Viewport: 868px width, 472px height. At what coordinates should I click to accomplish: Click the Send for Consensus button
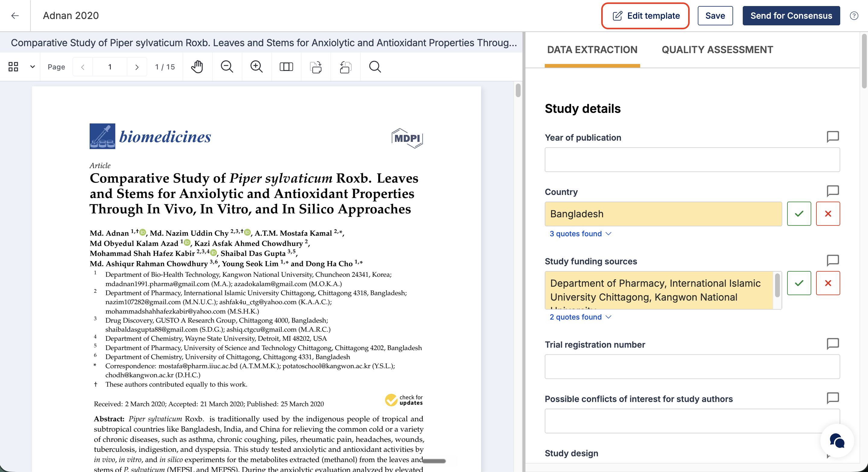coord(791,15)
